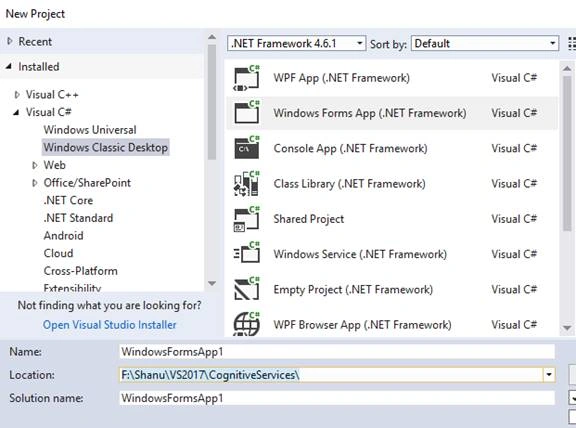Select the WPF Browser App globe icon
The height and width of the screenshot is (428, 576).
[x=246, y=324]
